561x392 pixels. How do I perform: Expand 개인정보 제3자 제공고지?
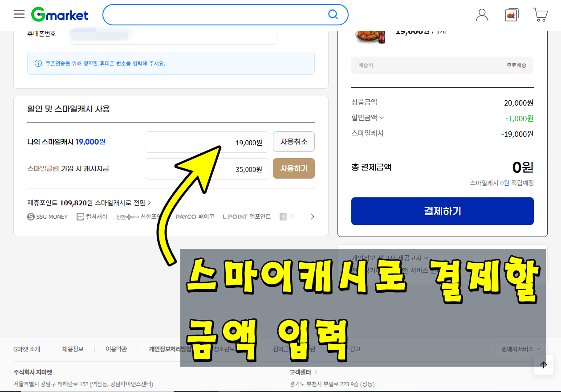point(390,257)
